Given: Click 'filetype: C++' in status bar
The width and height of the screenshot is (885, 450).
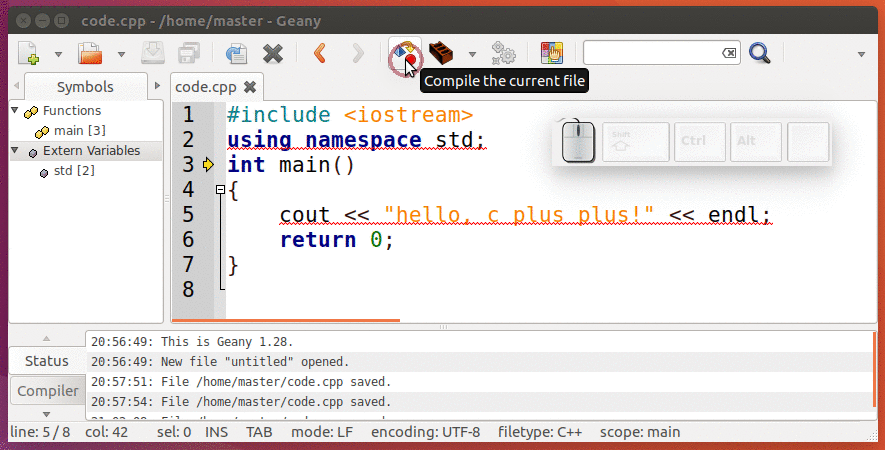Looking at the screenshot, I should pyautogui.click(x=540, y=432).
